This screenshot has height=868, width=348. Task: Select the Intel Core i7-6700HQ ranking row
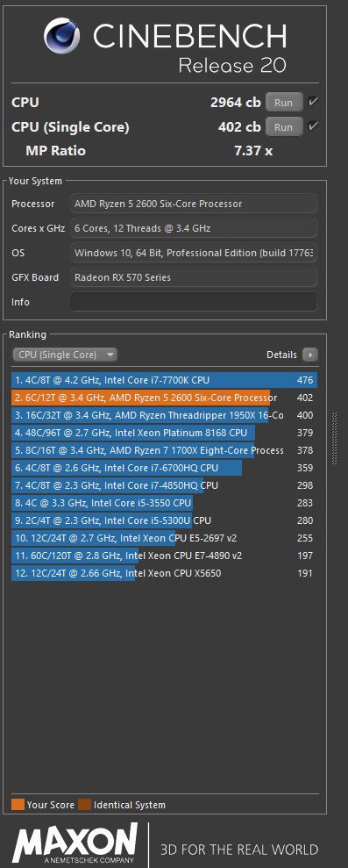pos(164,468)
